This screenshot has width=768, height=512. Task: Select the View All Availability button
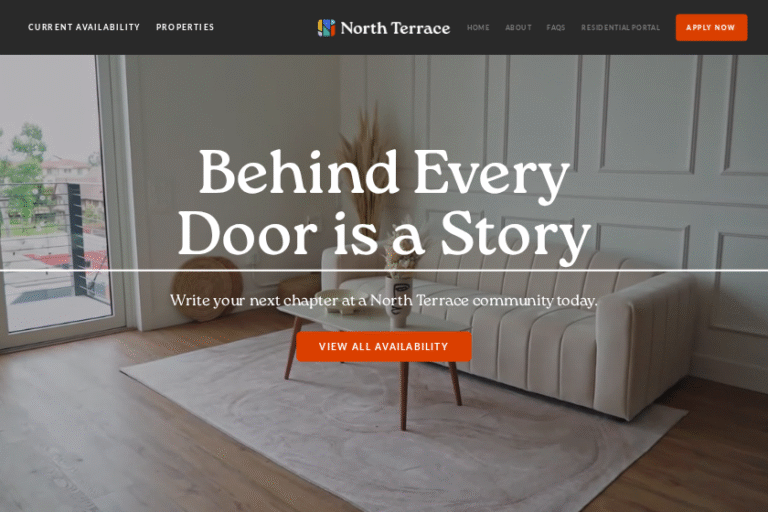384,346
